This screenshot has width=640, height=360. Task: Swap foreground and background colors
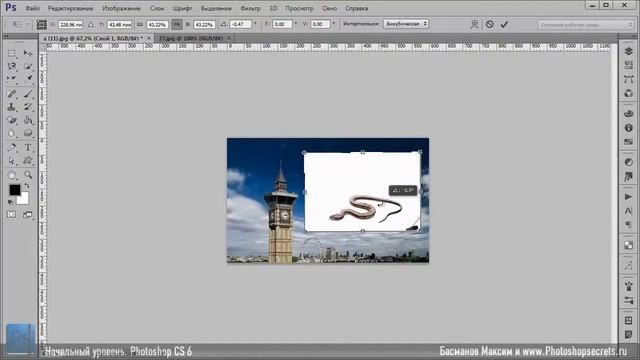(x=27, y=186)
